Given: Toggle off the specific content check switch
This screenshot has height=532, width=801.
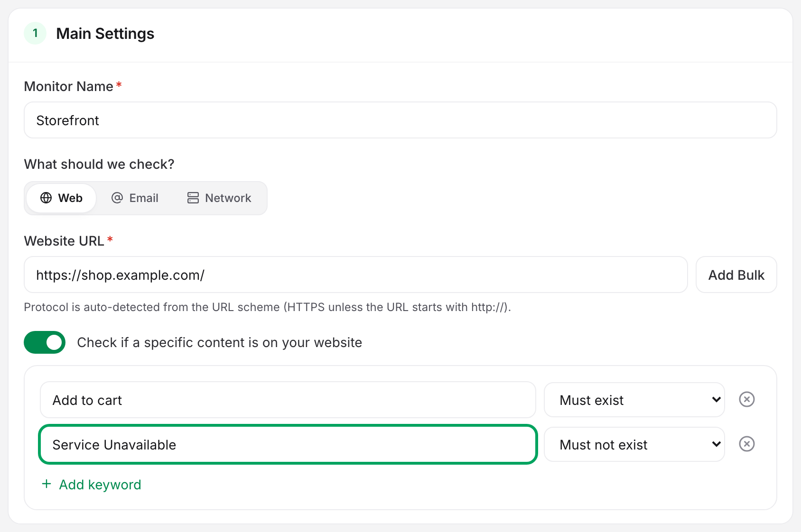Looking at the screenshot, I should [45, 342].
